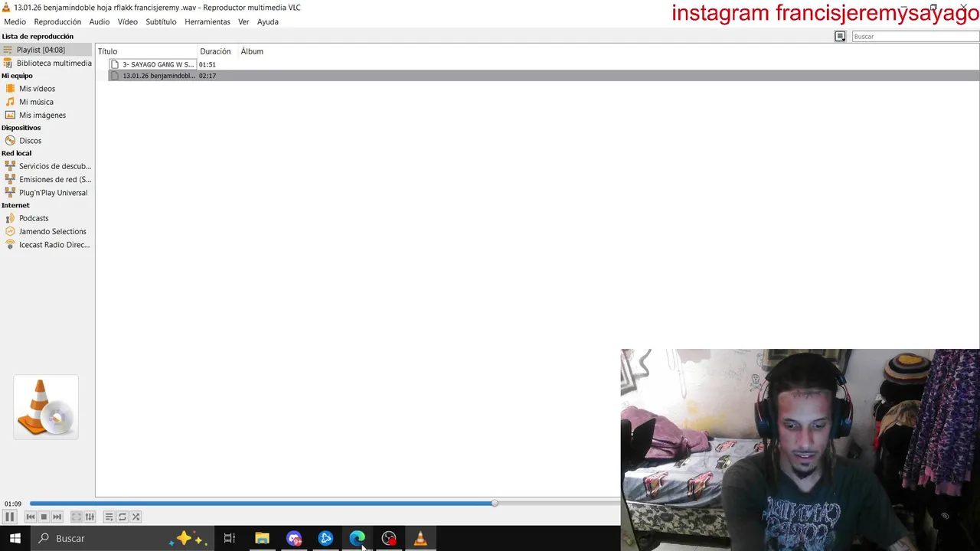980x551 pixels.
Task: Select Plug'n'Play Universal
Action: tap(46, 192)
